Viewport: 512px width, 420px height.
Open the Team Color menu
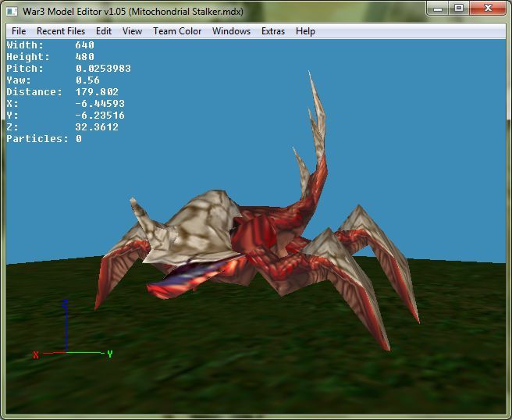click(177, 31)
